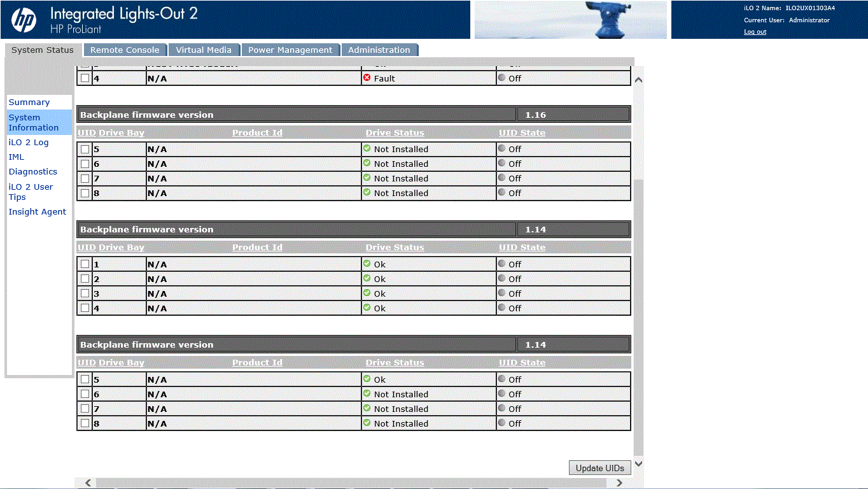Check bay 6 checkbox in firmware 1.16 table
This screenshot has height=489, width=868.
tap(85, 164)
